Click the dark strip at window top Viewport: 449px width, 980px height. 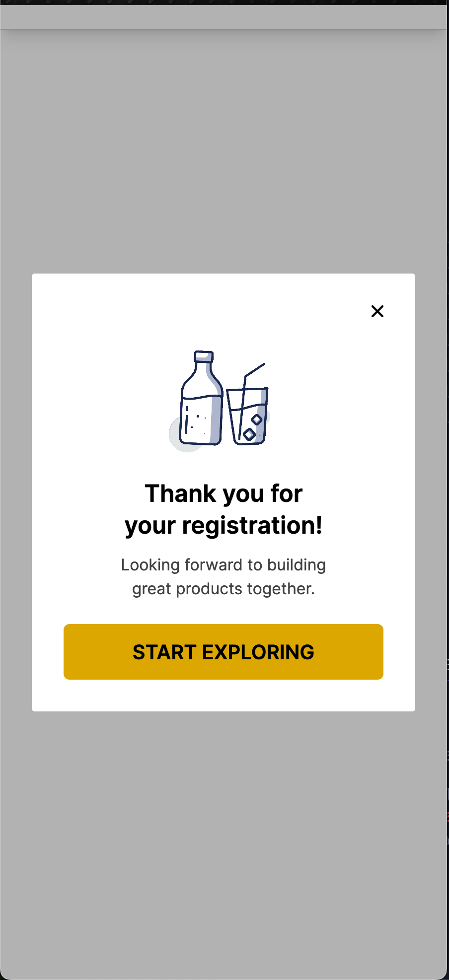tap(224, 2)
